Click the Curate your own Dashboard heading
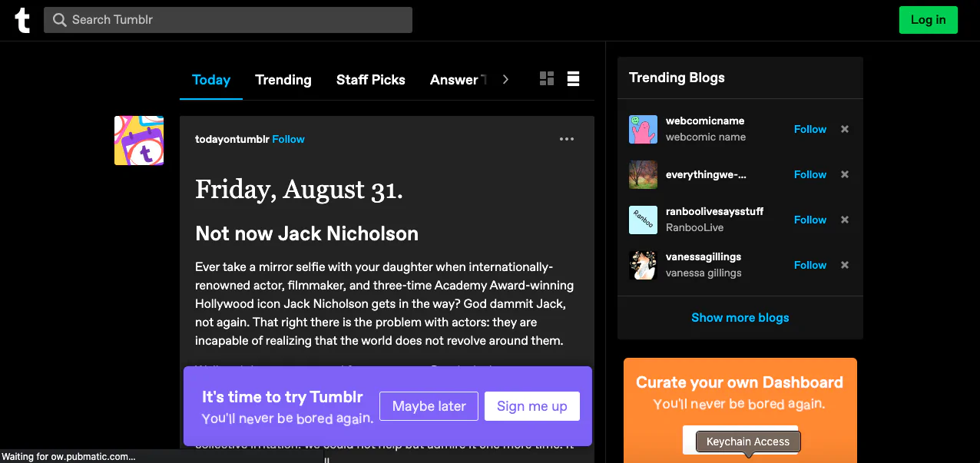Image resolution: width=980 pixels, height=463 pixels. [x=740, y=382]
